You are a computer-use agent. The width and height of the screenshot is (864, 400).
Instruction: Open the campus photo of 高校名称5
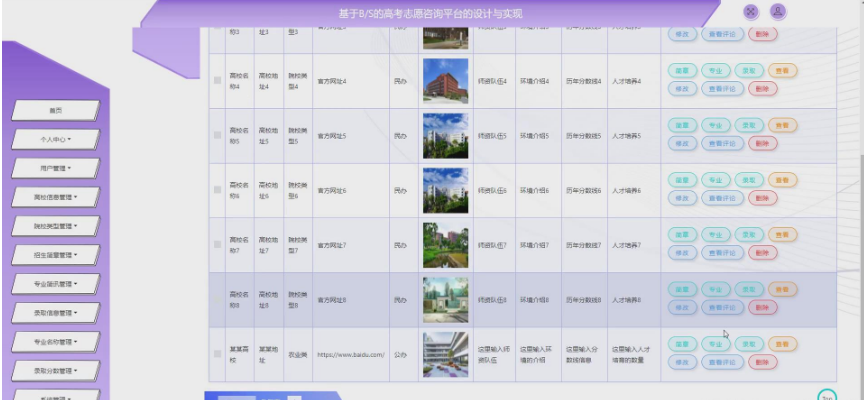(445, 136)
